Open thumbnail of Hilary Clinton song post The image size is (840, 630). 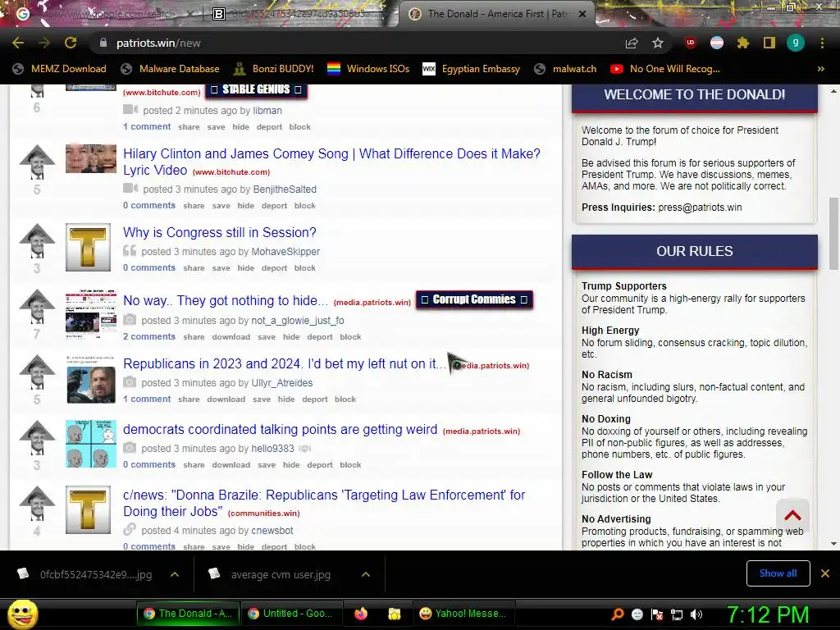pyautogui.click(x=91, y=158)
